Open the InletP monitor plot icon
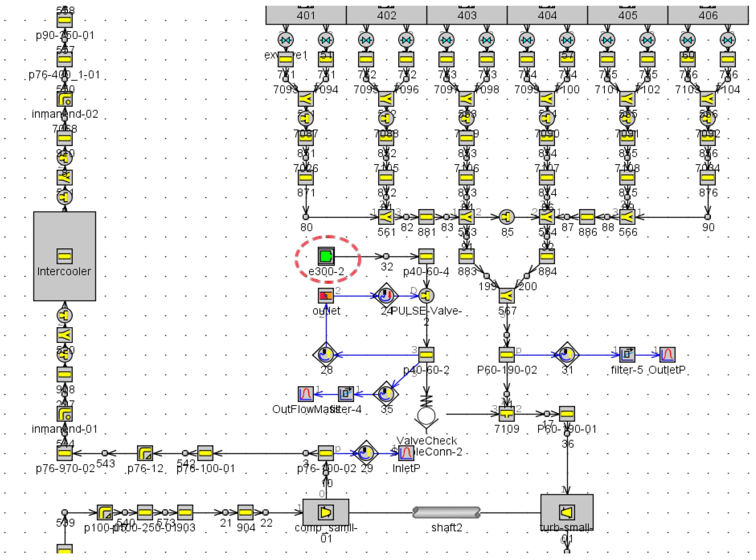Screen dimensions: 756x560 pos(406,454)
